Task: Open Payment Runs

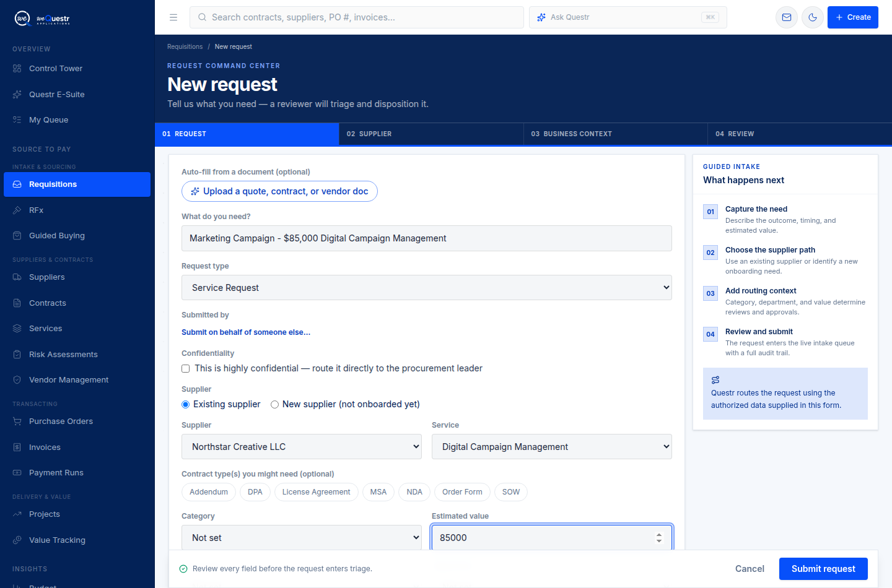Action: coord(77,473)
